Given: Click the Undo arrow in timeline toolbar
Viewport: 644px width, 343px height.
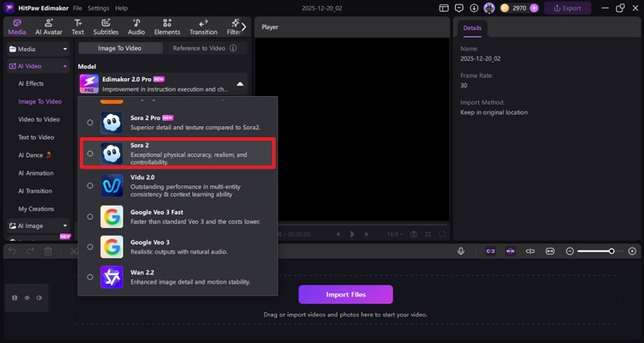Looking at the screenshot, I should coord(13,251).
